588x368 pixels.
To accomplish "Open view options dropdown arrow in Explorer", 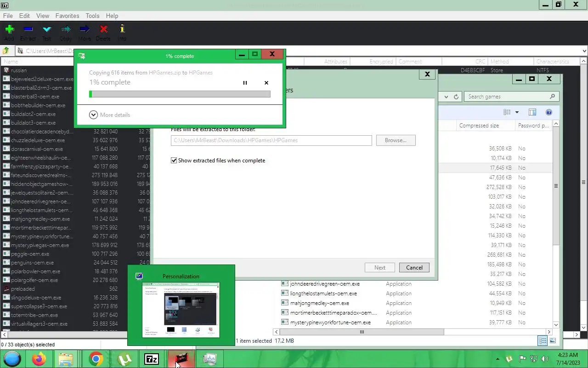I will pyautogui.click(x=517, y=112).
